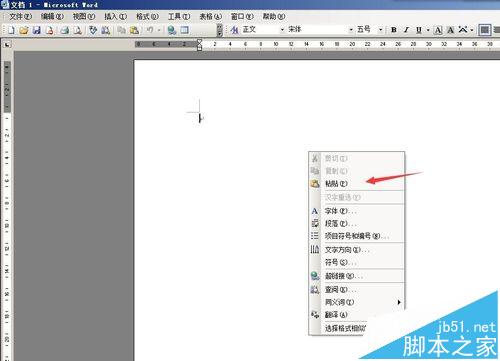
Task: Insert a hyperlink via the globe toolbar icon
Action: click(172, 30)
